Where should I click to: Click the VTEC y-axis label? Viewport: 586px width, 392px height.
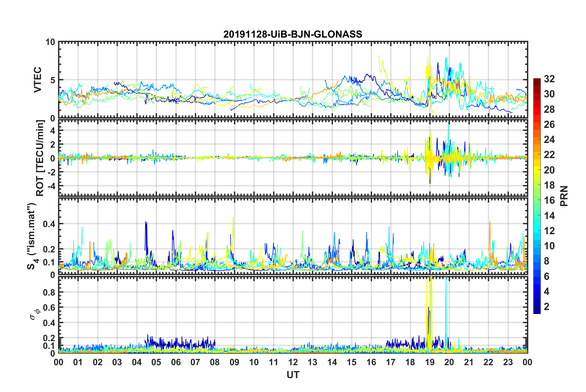click(x=38, y=80)
